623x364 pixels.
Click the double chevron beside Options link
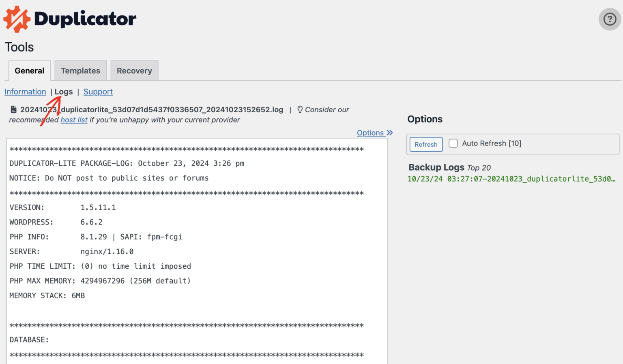click(x=390, y=133)
